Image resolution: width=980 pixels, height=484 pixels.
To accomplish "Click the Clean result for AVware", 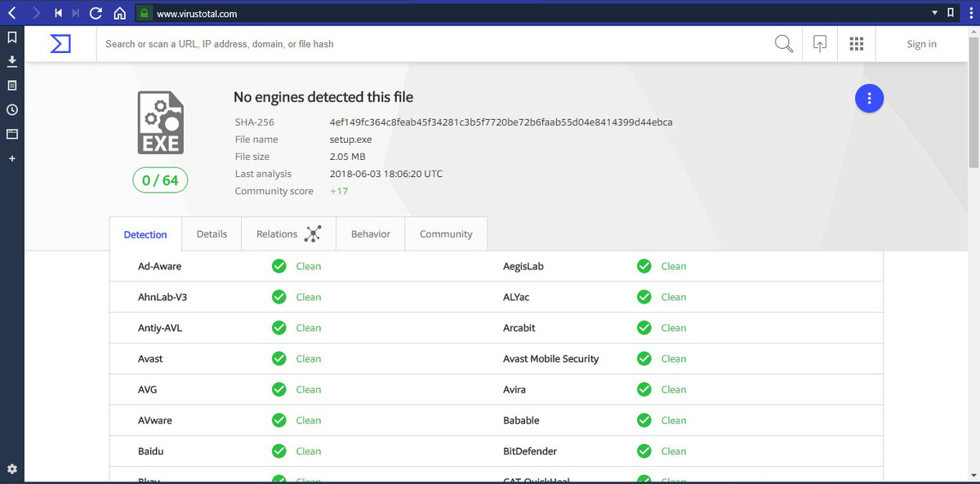I will 309,420.
